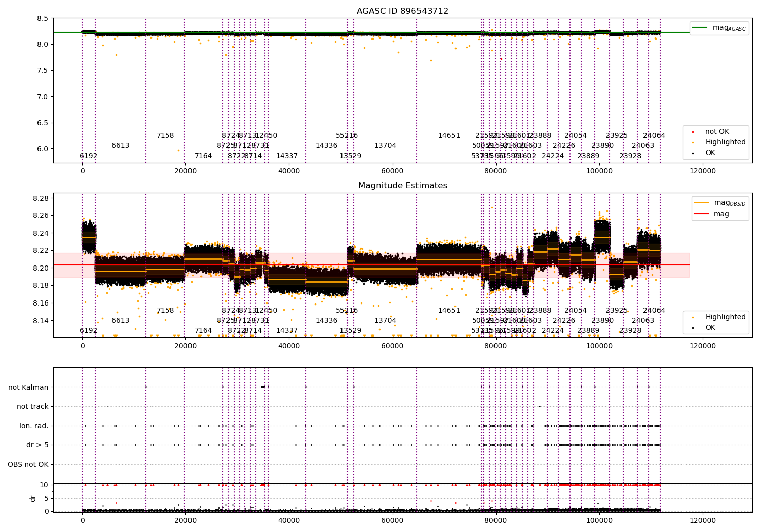This screenshot has height=532, width=760.
Task: Click obsid label 14651 in middle plot
Action: click(x=449, y=311)
